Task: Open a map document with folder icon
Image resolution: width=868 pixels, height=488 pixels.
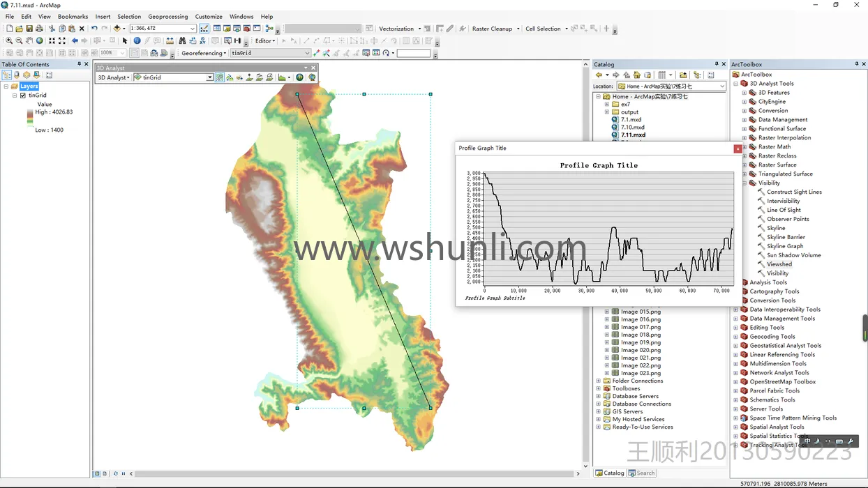Action: (x=19, y=29)
